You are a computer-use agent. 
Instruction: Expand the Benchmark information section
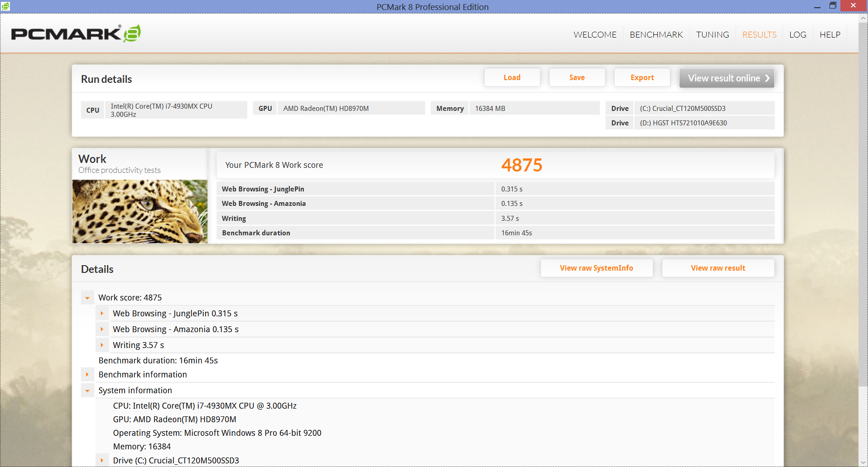88,375
